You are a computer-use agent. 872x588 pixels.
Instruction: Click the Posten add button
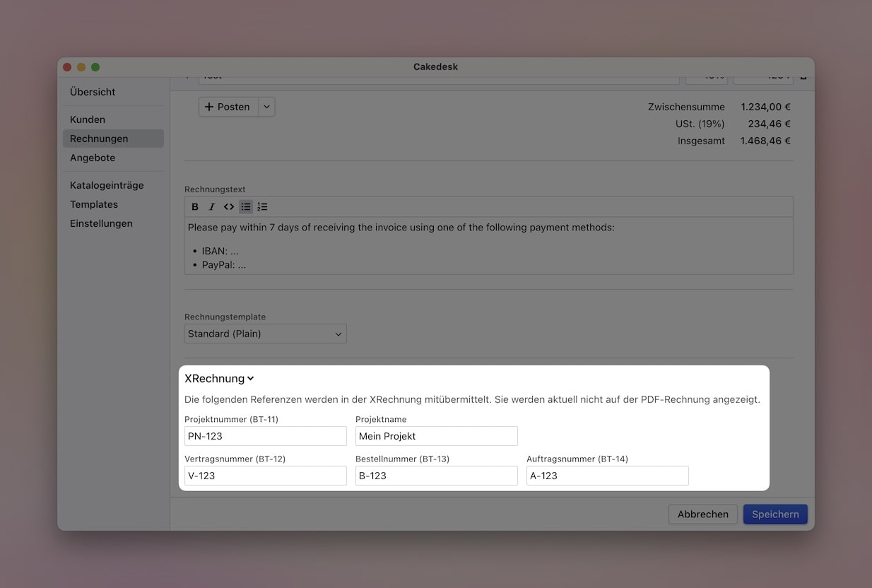click(228, 107)
